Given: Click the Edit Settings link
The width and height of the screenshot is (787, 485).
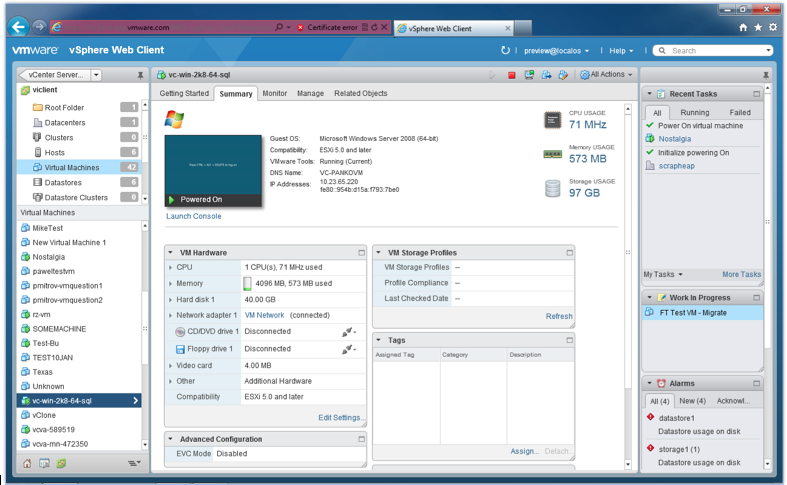Looking at the screenshot, I should coord(342,417).
